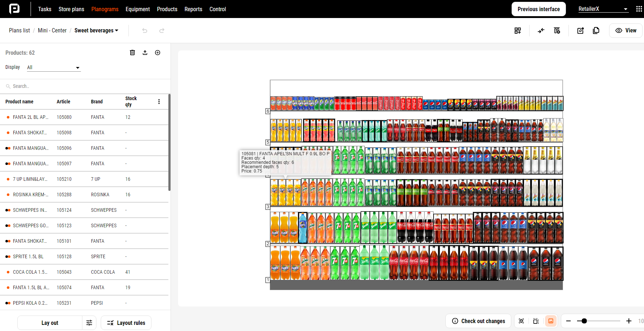Click the zoom slider handle
The height and width of the screenshot is (331, 644).
pyautogui.click(x=584, y=321)
